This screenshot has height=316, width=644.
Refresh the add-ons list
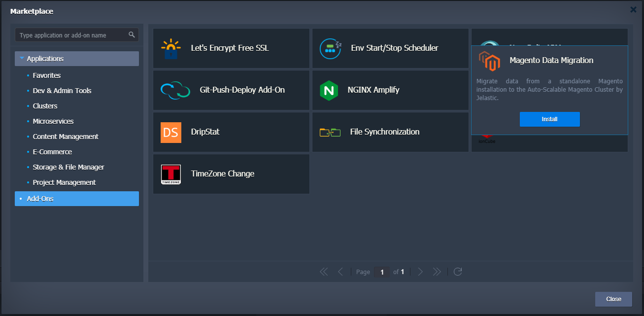tap(458, 272)
